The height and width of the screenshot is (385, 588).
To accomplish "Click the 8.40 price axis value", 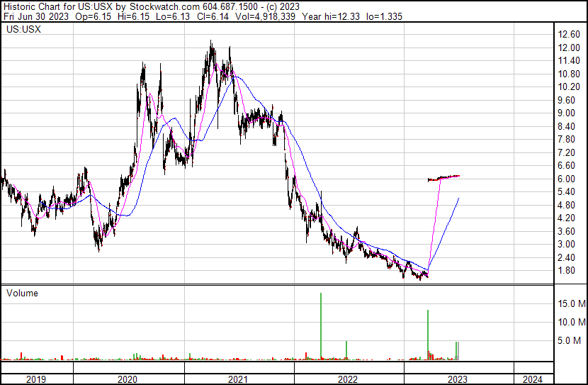I will pos(566,126).
